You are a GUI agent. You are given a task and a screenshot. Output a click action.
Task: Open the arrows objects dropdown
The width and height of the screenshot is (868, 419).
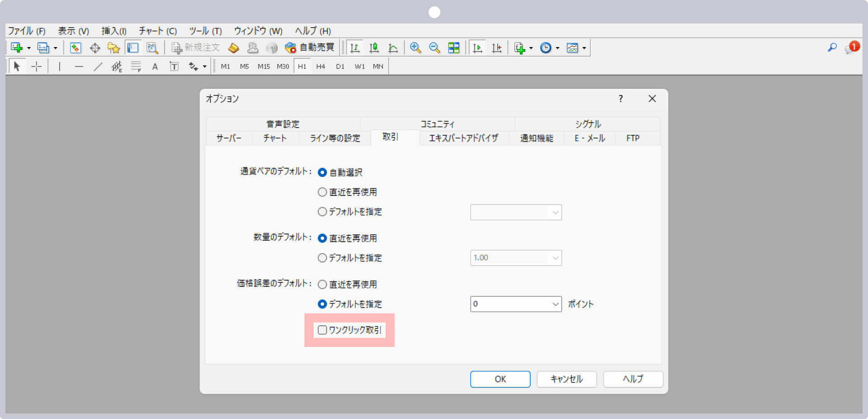click(x=205, y=67)
